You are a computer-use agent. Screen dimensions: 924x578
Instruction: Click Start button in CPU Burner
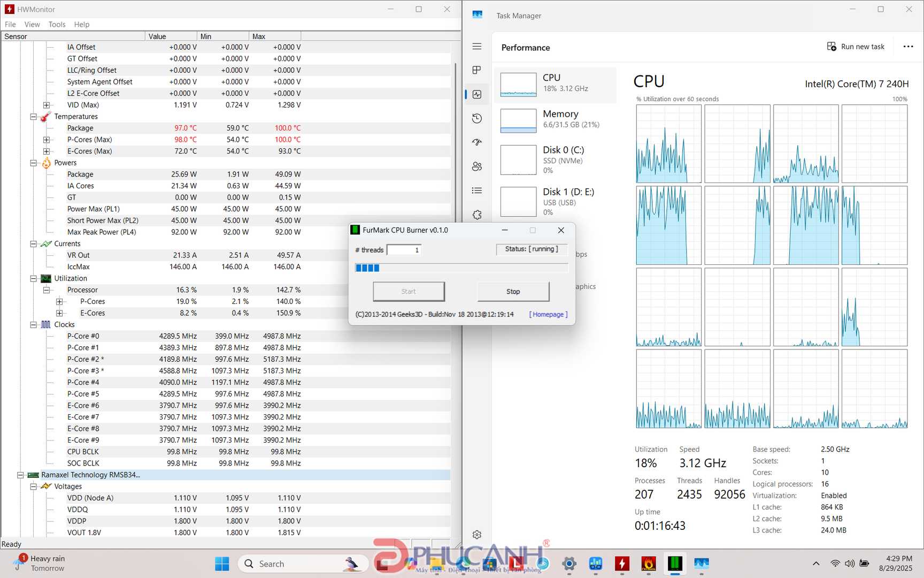click(409, 292)
